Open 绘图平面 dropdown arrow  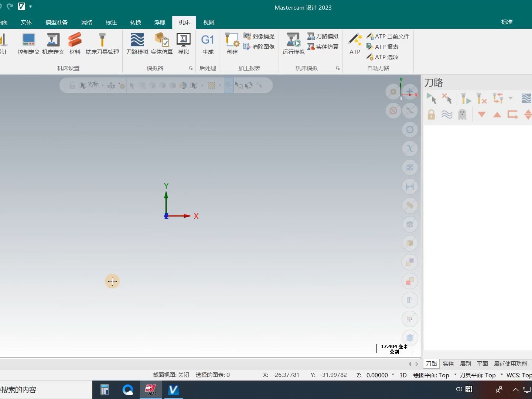(455, 375)
